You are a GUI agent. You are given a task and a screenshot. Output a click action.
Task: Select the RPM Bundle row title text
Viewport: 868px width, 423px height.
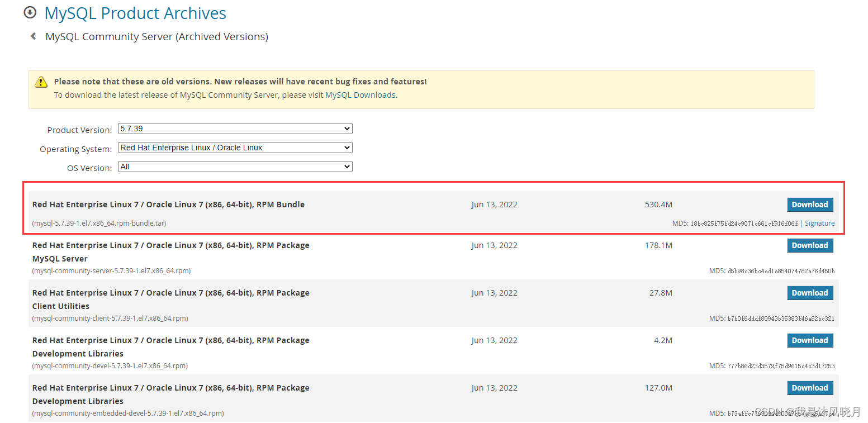tap(168, 205)
